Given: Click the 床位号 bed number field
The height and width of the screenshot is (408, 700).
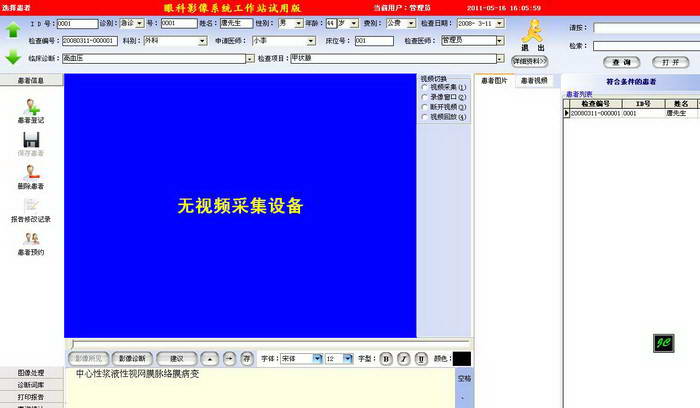Looking at the screenshot, I should click(374, 41).
